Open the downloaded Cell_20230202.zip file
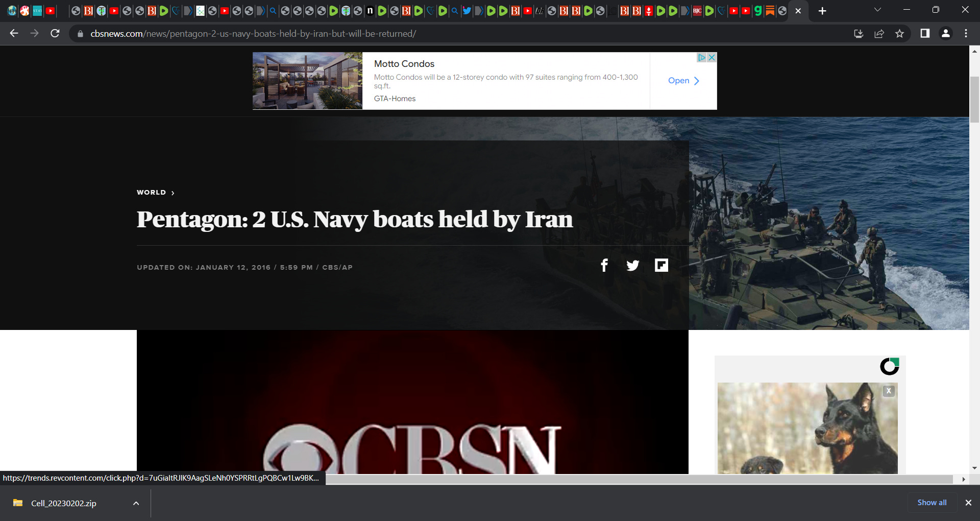The image size is (980, 521). coord(63,503)
